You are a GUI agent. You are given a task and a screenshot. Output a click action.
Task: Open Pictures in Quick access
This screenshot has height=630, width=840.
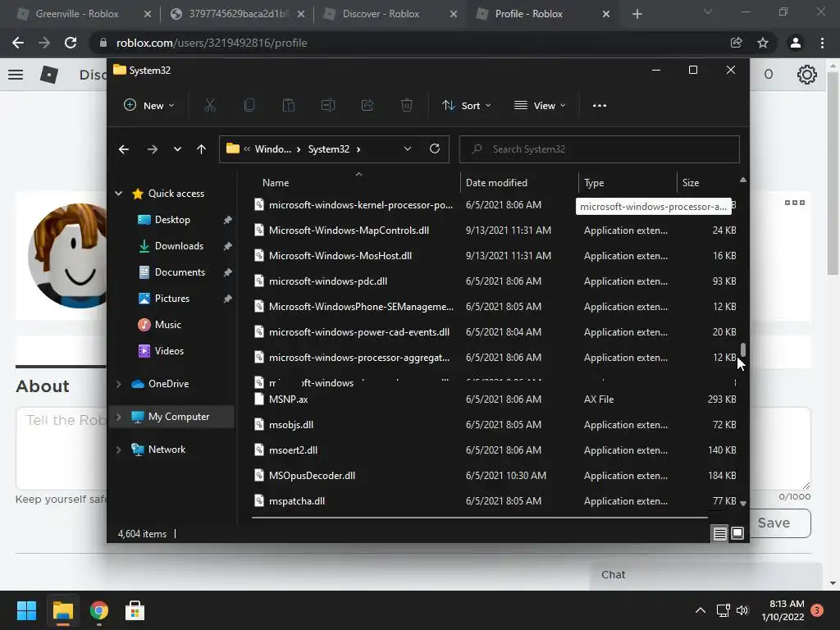pyautogui.click(x=172, y=299)
